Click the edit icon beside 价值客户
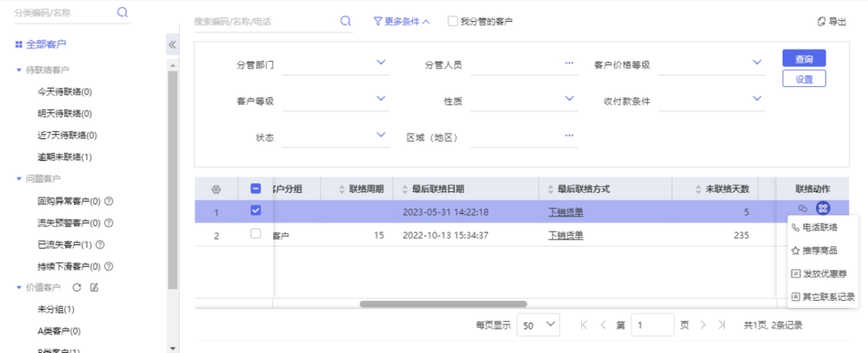 (94, 287)
